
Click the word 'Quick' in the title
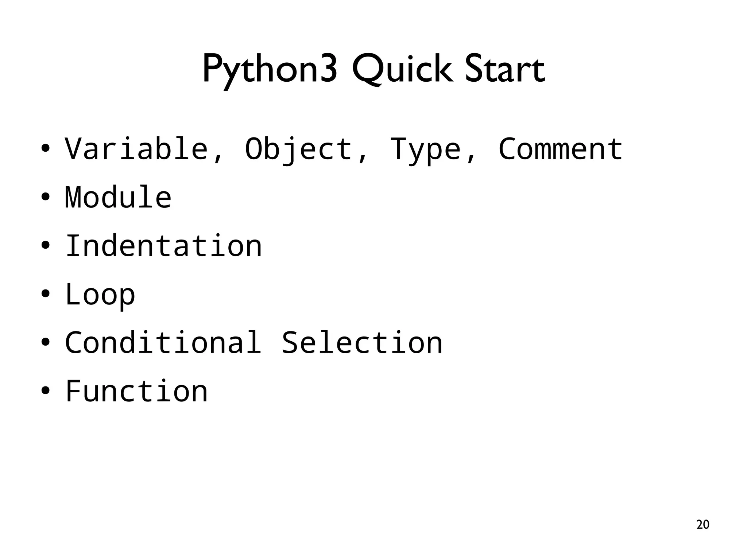pyautogui.click(x=402, y=69)
